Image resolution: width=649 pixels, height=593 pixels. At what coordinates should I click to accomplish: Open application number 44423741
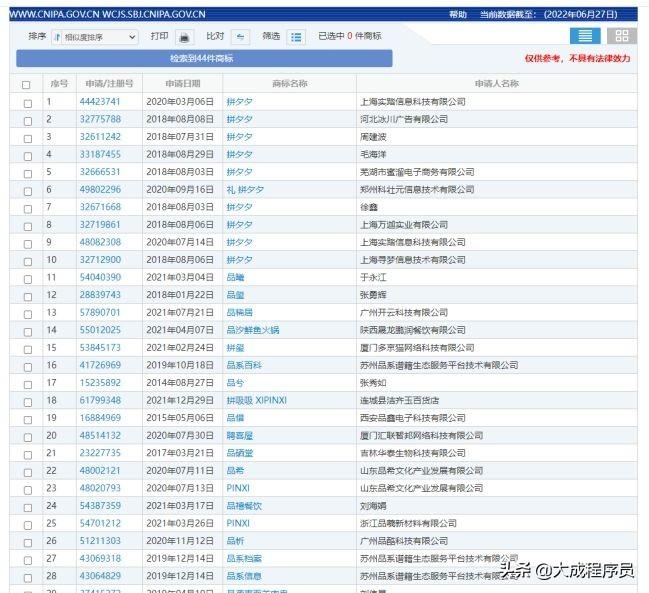(100, 102)
